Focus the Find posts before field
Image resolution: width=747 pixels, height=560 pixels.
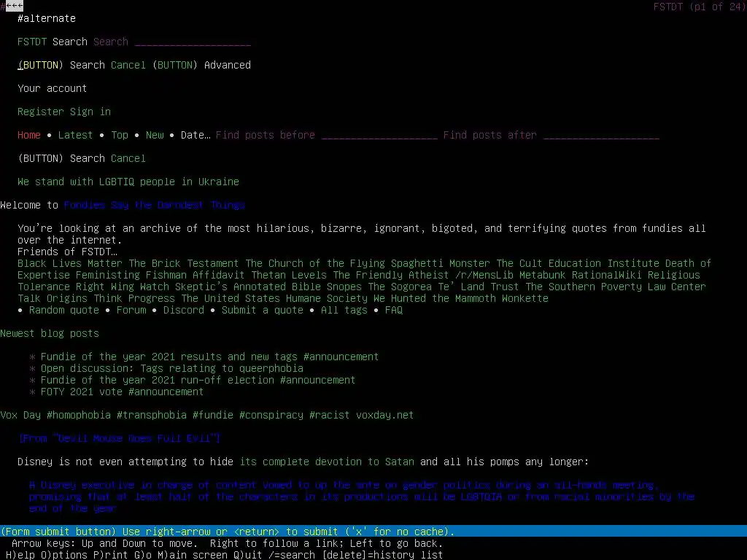tap(379, 135)
